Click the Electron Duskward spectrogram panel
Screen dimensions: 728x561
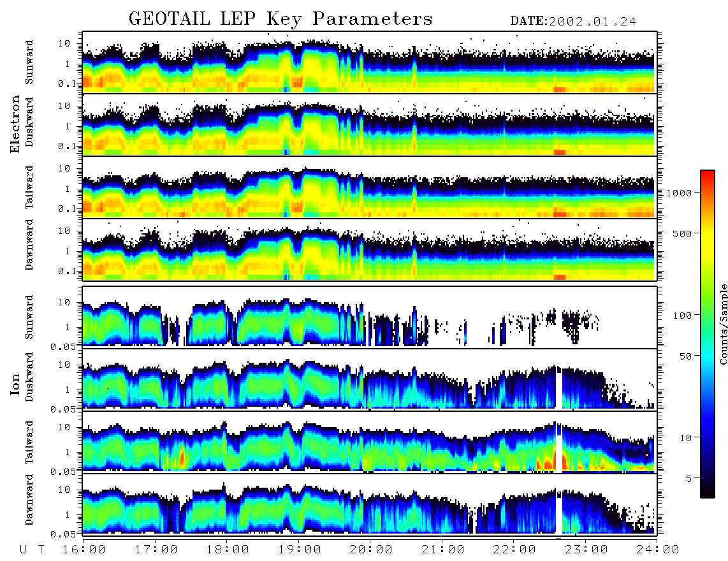(x=370, y=124)
